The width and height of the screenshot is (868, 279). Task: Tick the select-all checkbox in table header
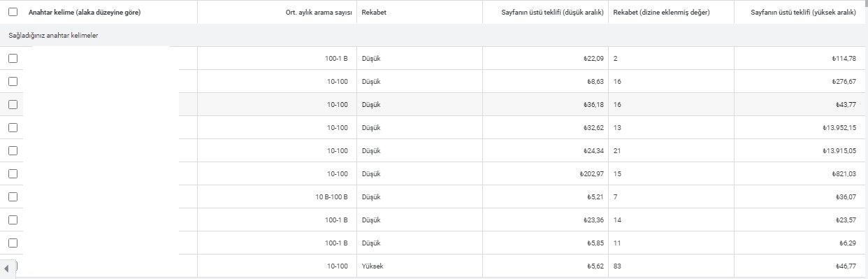13,12
